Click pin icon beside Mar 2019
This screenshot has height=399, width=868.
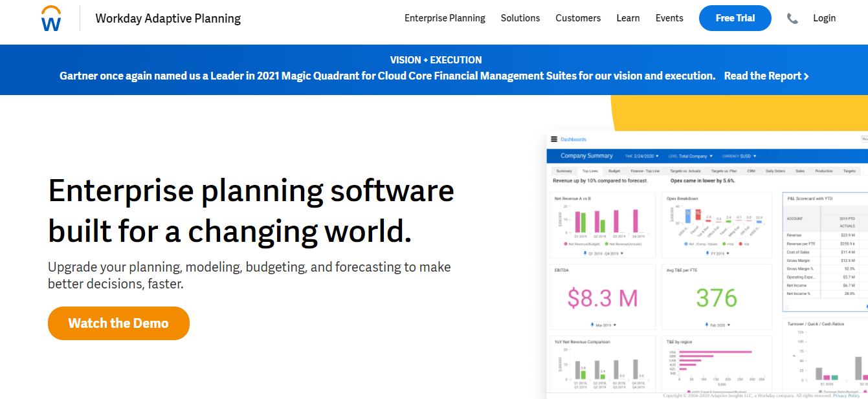[x=592, y=325]
